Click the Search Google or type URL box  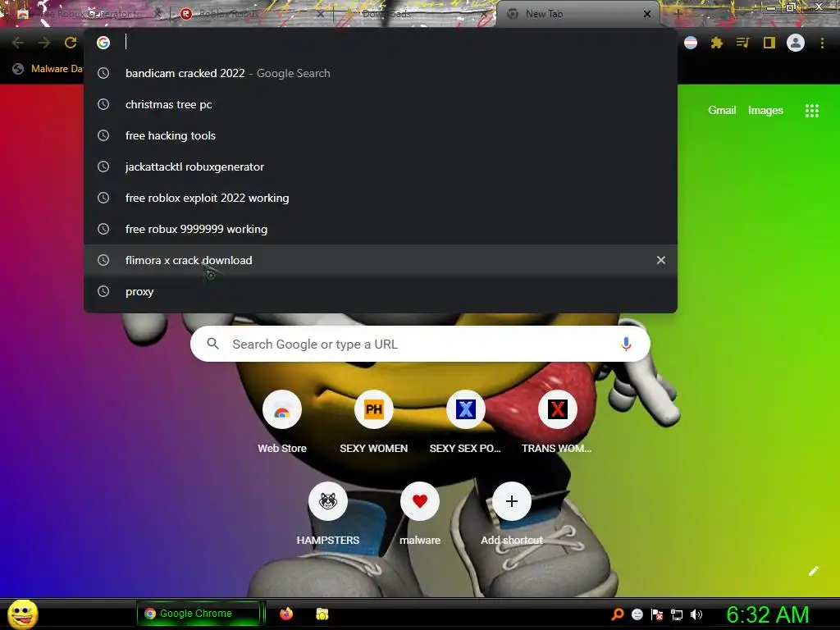420,344
